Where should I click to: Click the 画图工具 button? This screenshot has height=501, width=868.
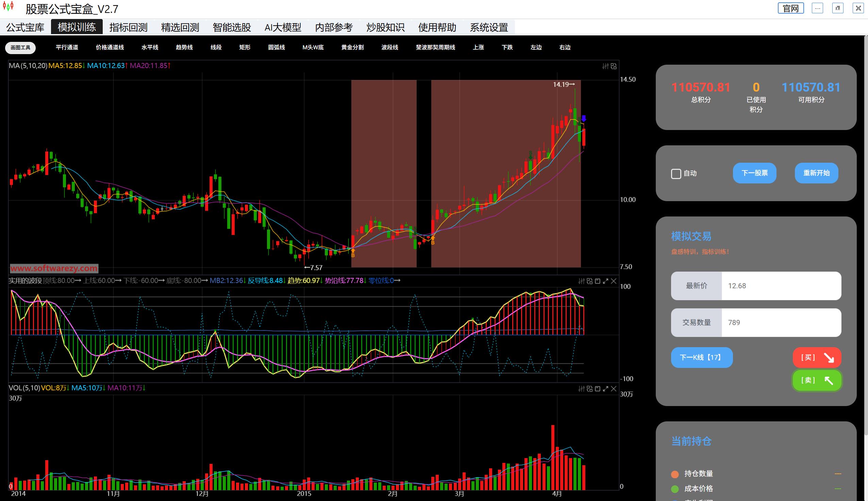click(x=20, y=48)
